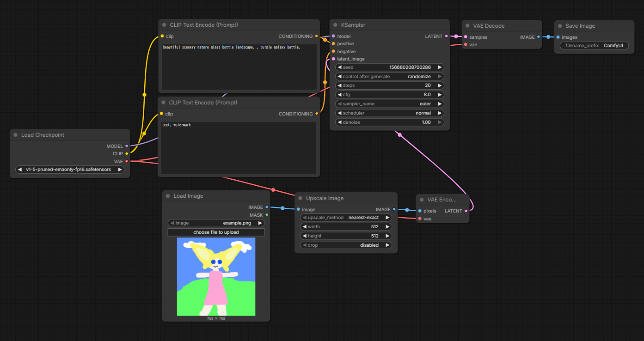Click the Load Image MASK output socket
This screenshot has height=341, width=644.
267,215
